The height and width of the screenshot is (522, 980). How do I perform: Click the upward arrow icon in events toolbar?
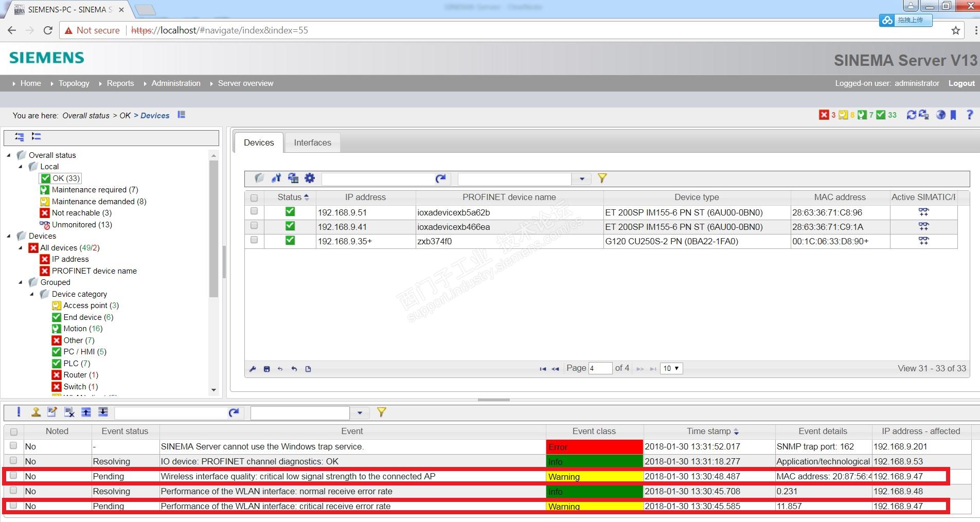[x=86, y=412]
